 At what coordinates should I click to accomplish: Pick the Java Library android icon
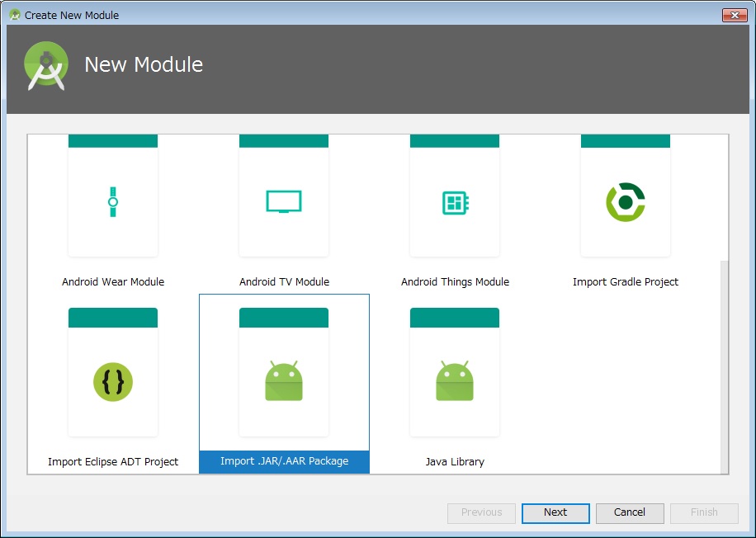[455, 380]
